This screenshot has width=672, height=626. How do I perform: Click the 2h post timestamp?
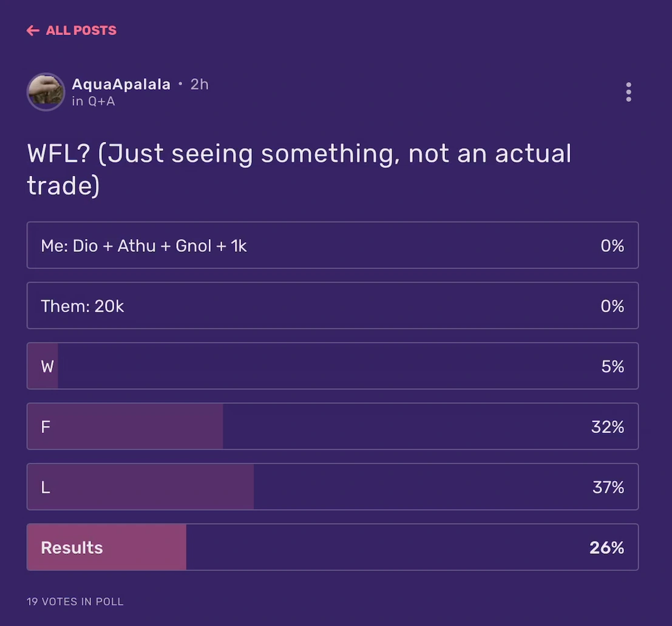click(199, 84)
